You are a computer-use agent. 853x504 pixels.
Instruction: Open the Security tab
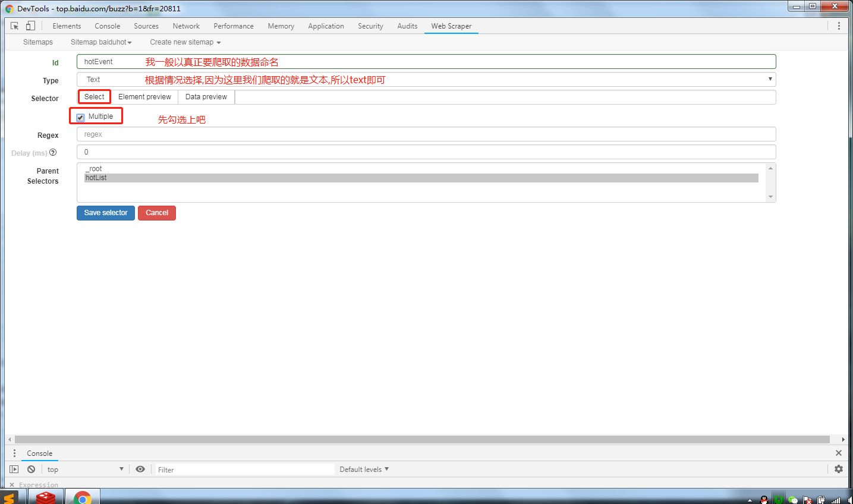370,26
